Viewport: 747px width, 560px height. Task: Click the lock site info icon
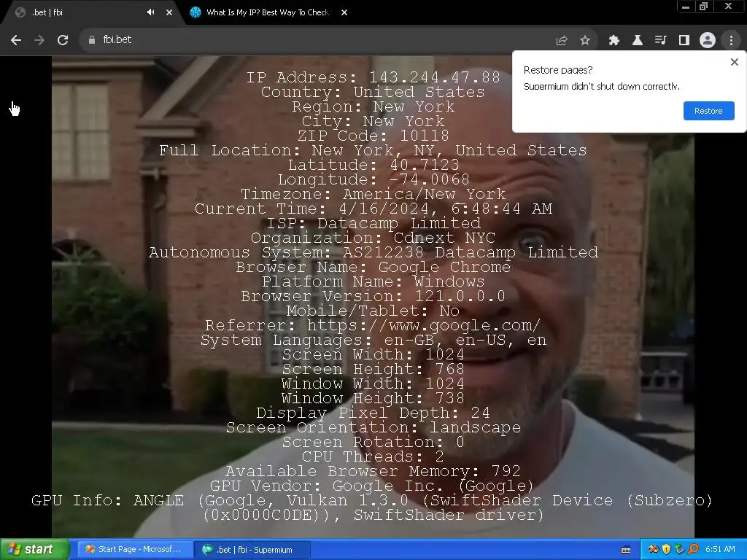click(92, 40)
